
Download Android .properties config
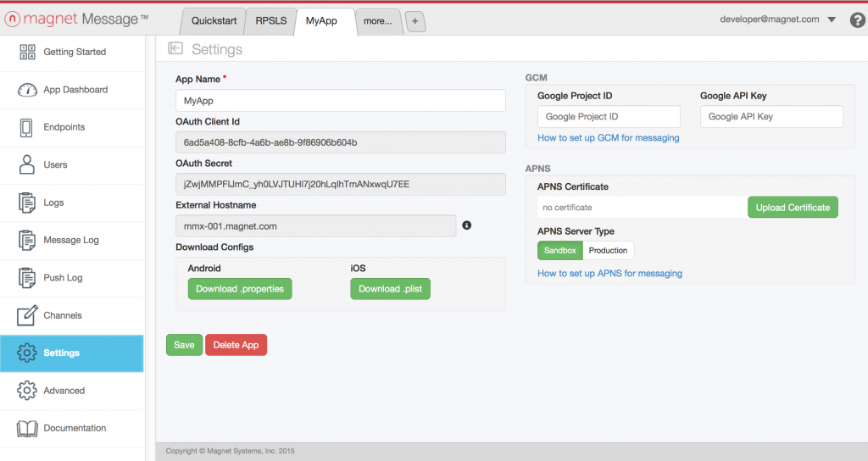coord(240,289)
